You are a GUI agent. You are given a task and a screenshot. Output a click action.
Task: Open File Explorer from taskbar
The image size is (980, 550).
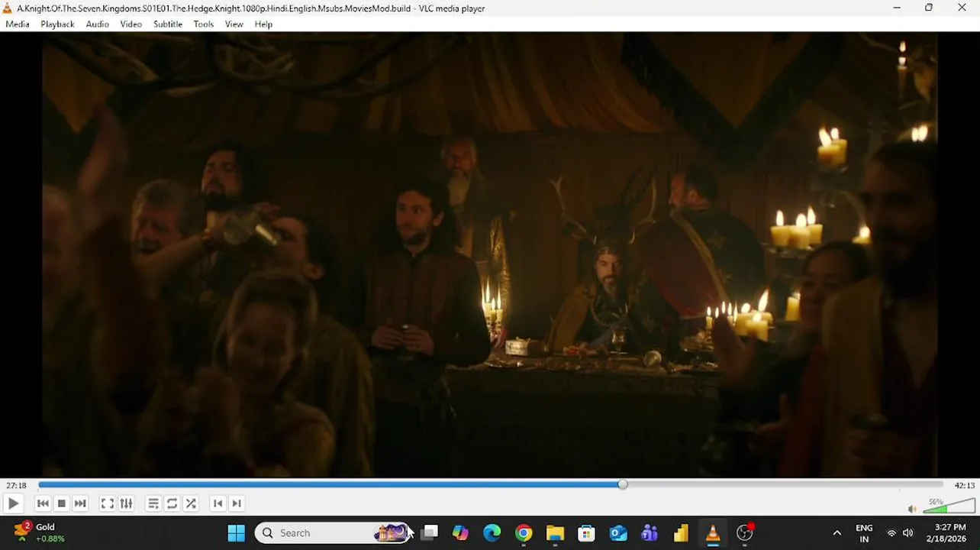[x=555, y=533]
